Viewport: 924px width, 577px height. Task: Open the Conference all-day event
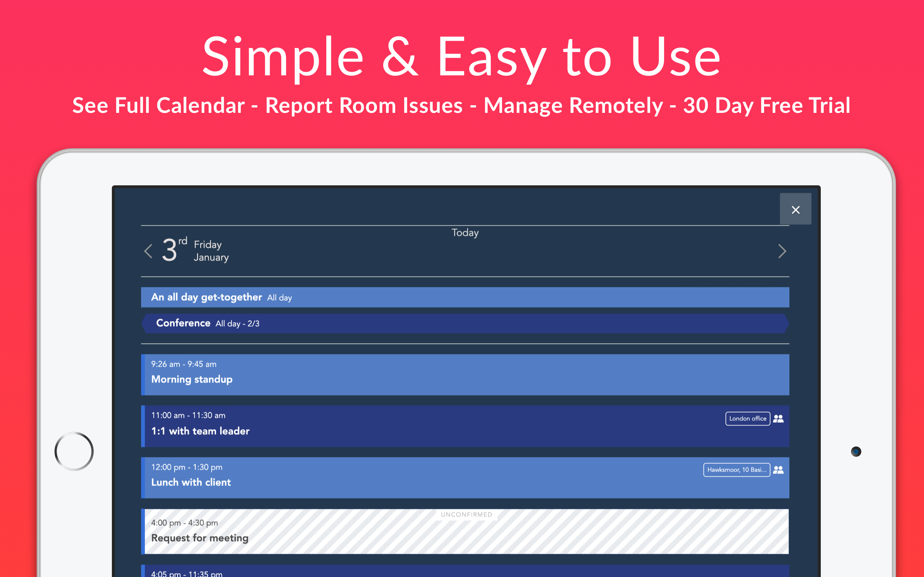tap(465, 323)
